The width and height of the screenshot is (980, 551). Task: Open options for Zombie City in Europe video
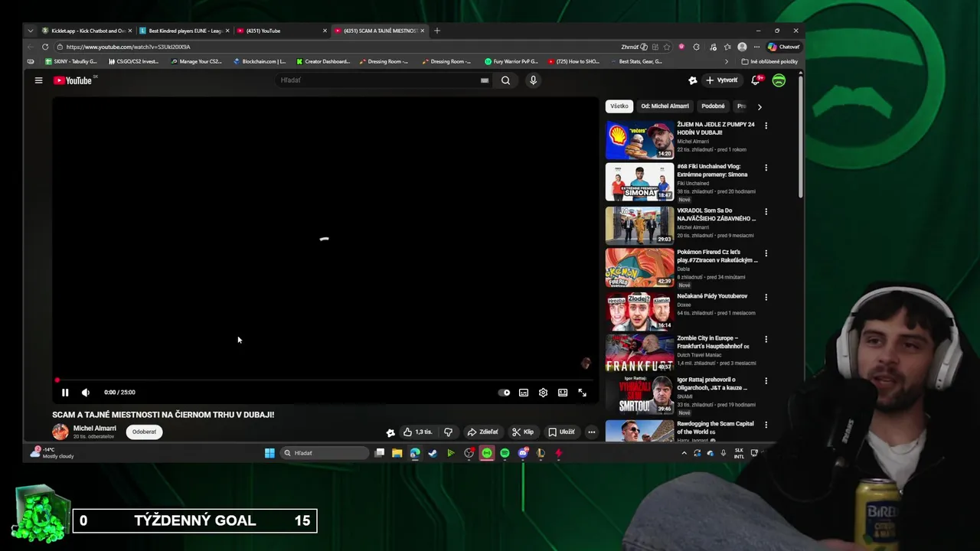pos(766,339)
